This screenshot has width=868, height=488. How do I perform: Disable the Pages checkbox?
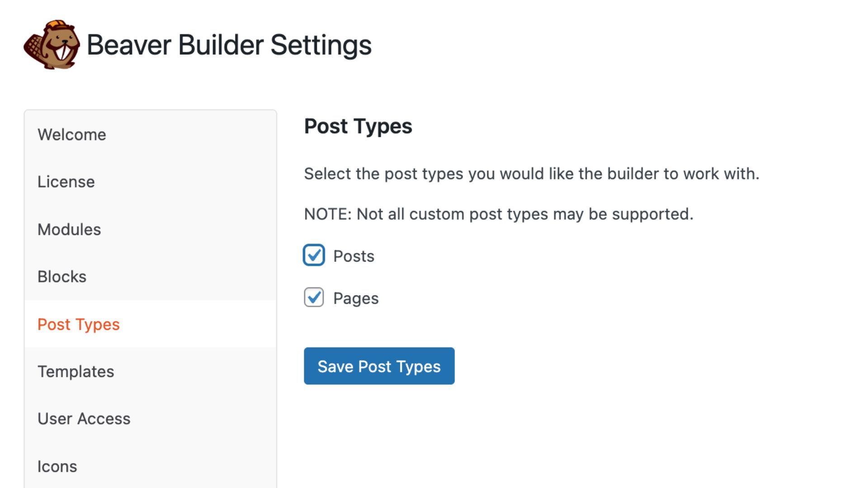tap(314, 297)
